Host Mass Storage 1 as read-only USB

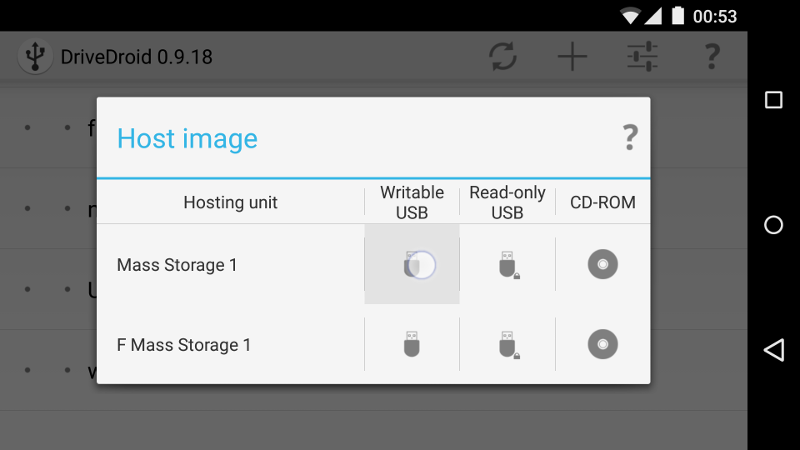point(507,264)
